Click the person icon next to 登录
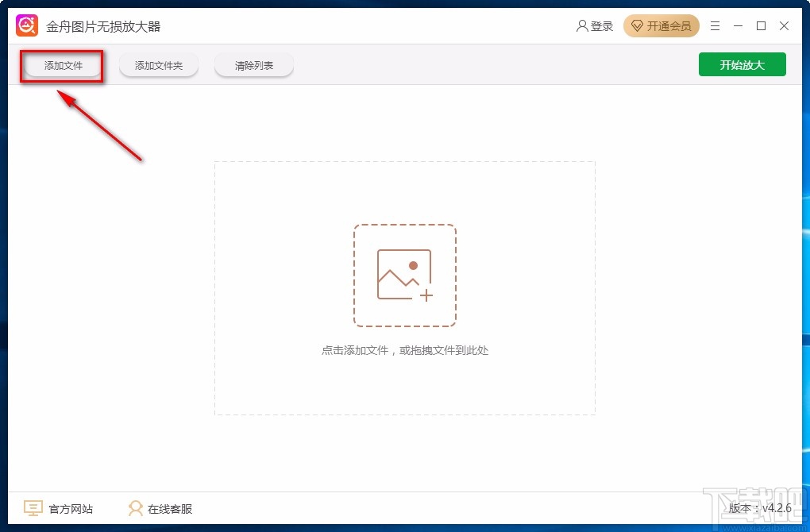810x532 pixels. 583,25
